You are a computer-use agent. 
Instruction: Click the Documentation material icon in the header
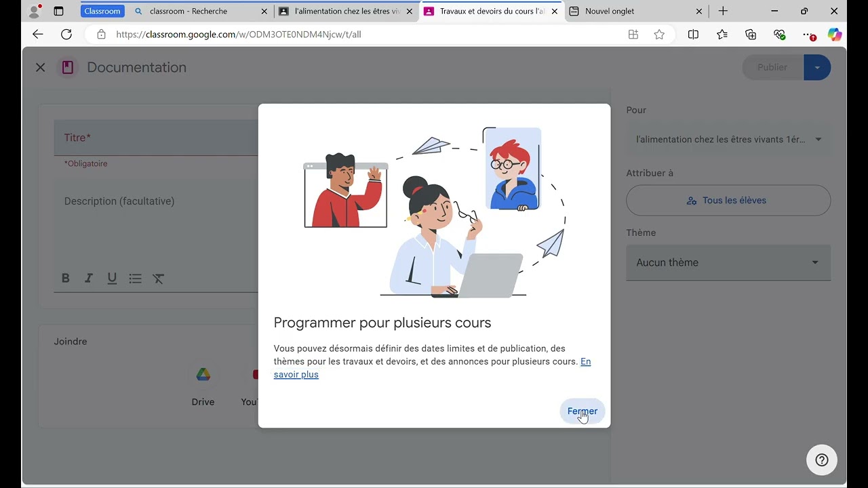67,67
